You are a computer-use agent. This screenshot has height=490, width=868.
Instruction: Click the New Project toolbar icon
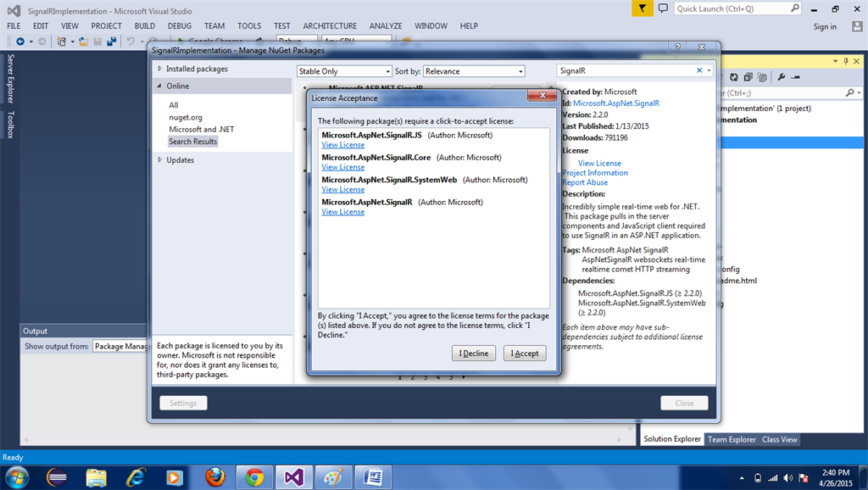click(61, 42)
